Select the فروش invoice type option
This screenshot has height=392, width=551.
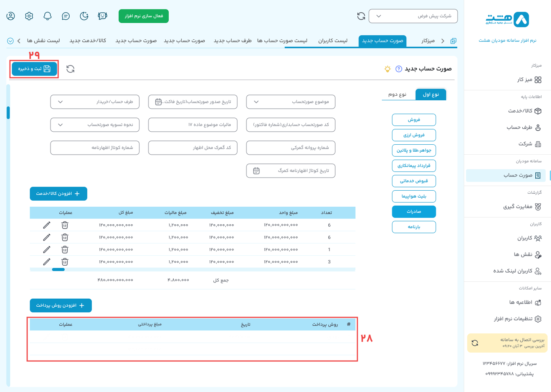click(414, 120)
